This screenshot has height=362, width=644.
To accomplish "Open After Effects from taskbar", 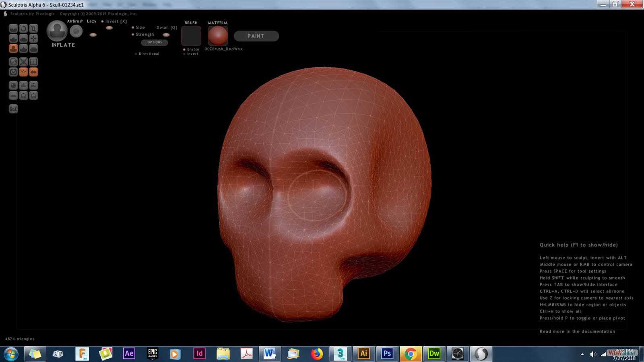I will click(x=129, y=354).
